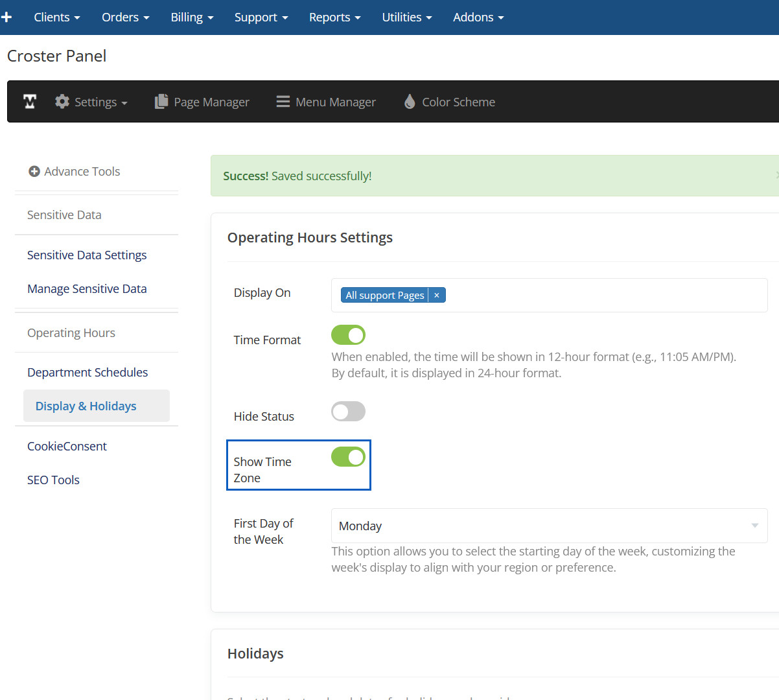Click inside the Display On field

[603, 296]
